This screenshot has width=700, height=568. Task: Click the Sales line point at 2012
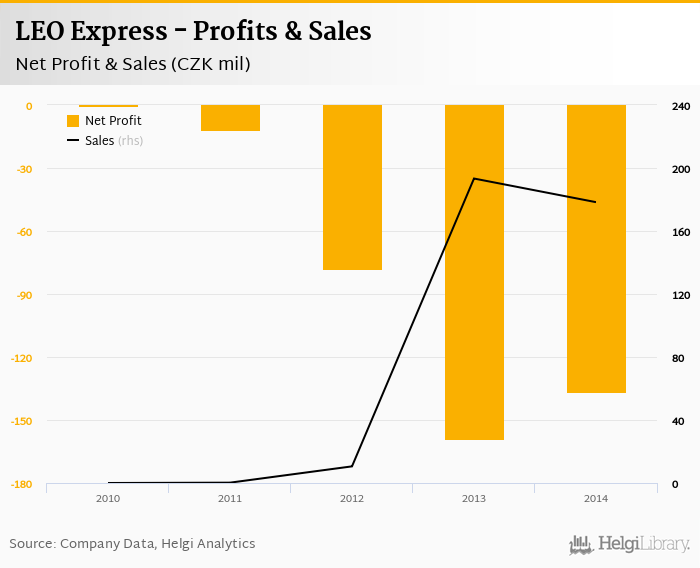[352, 466]
